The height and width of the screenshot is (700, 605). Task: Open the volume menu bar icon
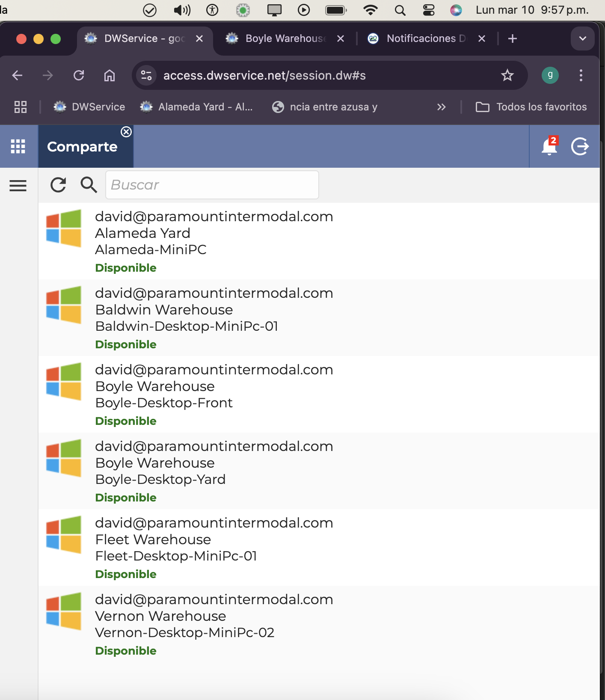pos(182,10)
